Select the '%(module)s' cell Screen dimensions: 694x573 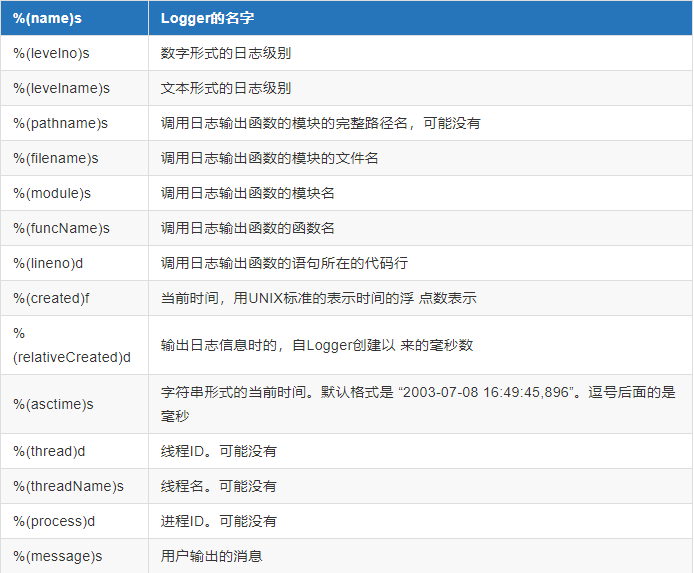(x=74, y=193)
